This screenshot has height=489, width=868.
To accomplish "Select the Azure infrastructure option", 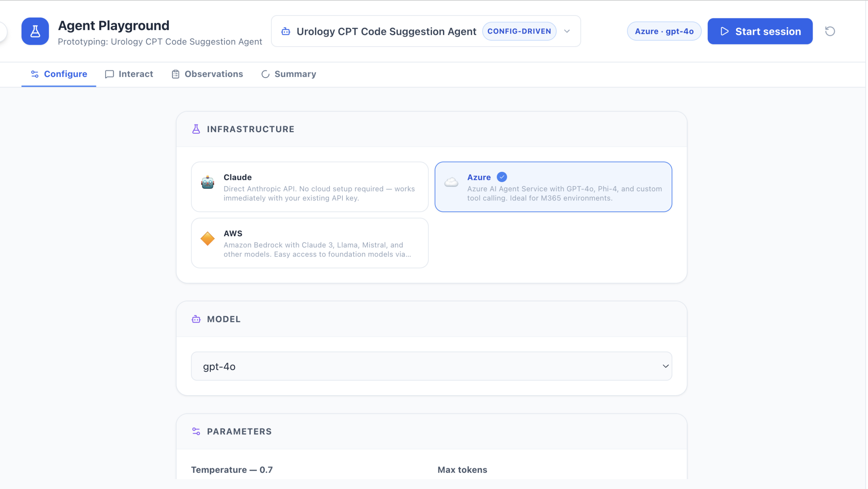I will coord(553,187).
